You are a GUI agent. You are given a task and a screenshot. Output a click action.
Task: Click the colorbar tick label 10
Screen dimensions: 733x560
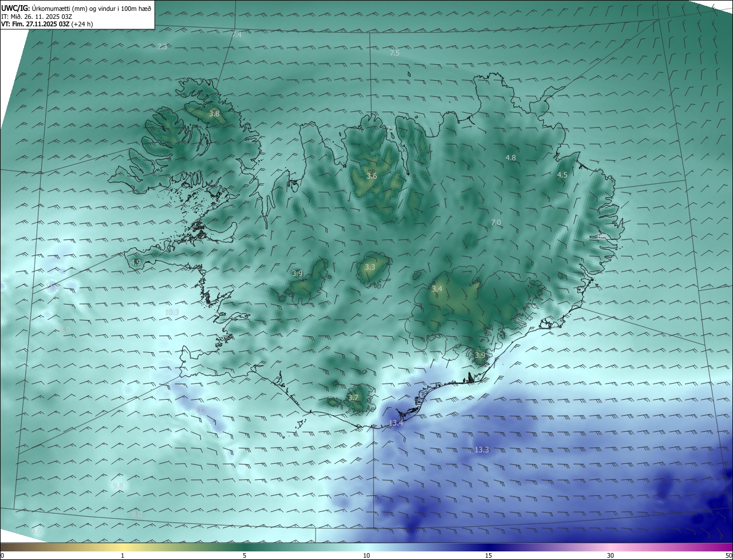coord(366,555)
